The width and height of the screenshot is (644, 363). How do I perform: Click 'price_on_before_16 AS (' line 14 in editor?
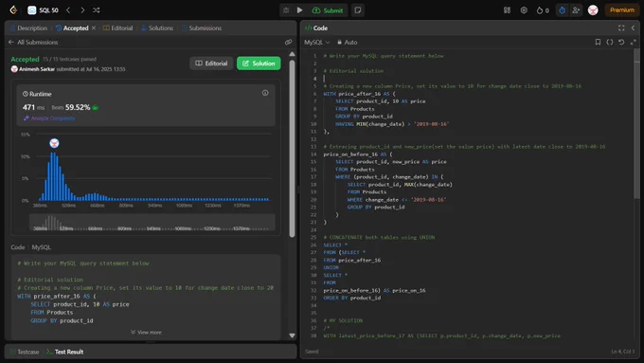(x=358, y=154)
